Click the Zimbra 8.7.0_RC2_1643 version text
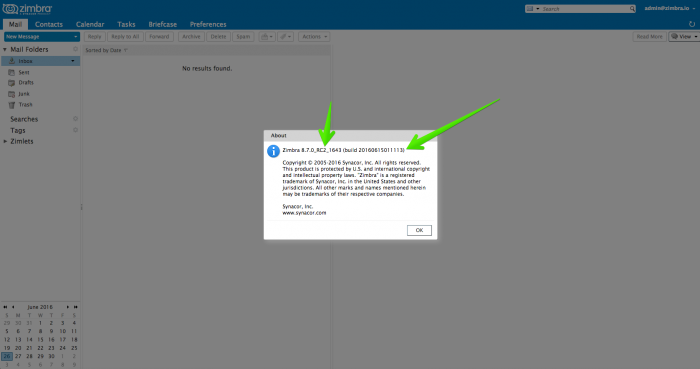This screenshot has width=700, height=369. [312, 150]
